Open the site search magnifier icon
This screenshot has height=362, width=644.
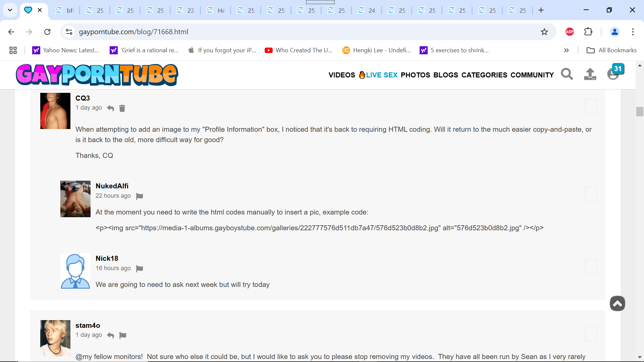coord(567,74)
